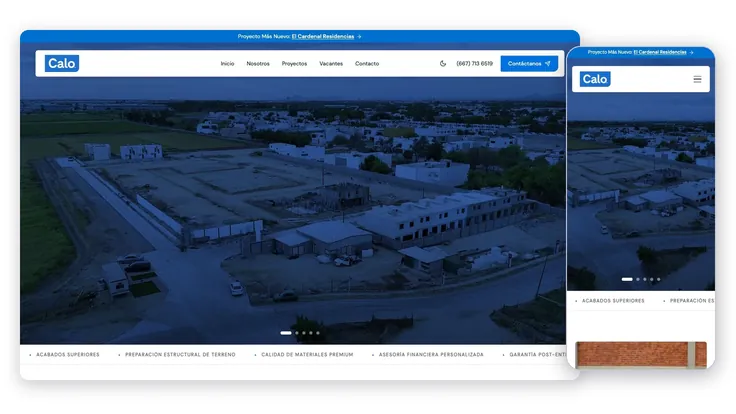Open the Inicio nav item
The width and height of the screenshot is (736, 414).
227,63
